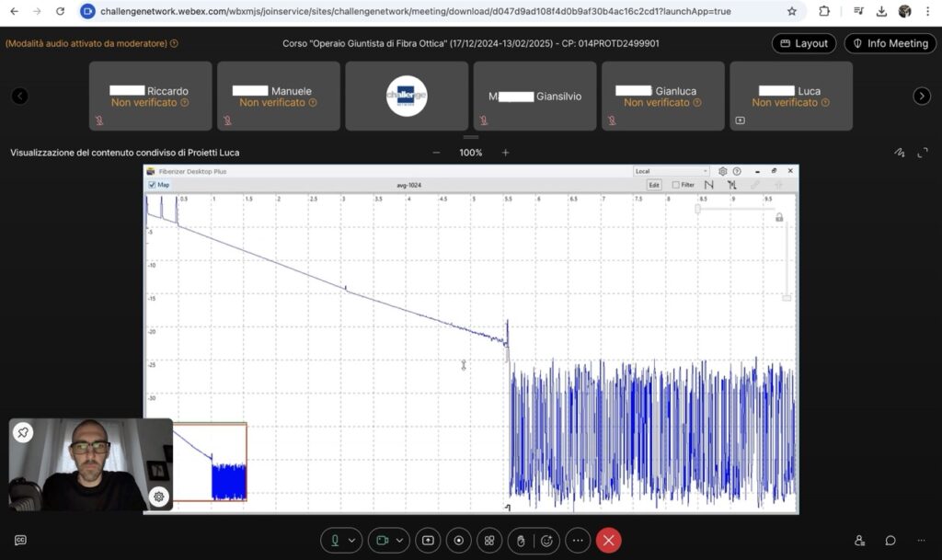Click the record meeting icon
Image resolution: width=942 pixels, height=560 pixels.
tap(459, 541)
